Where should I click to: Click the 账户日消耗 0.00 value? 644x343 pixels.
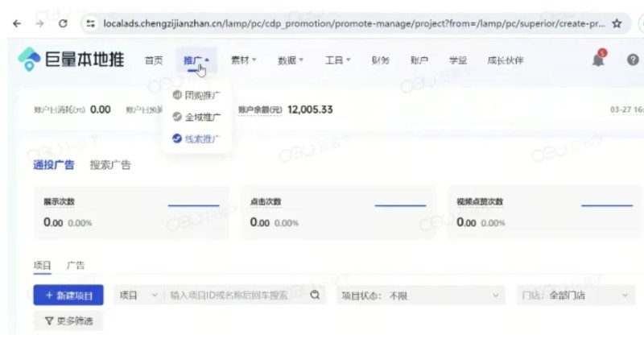100,110
